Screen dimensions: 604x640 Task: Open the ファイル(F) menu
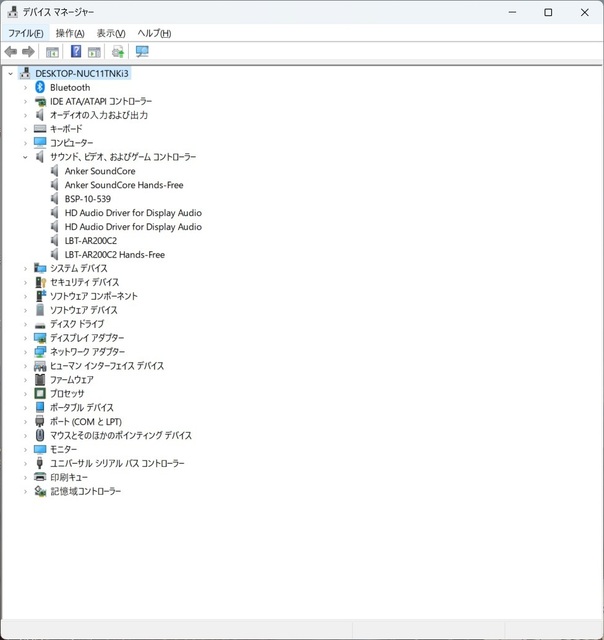point(25,33)
